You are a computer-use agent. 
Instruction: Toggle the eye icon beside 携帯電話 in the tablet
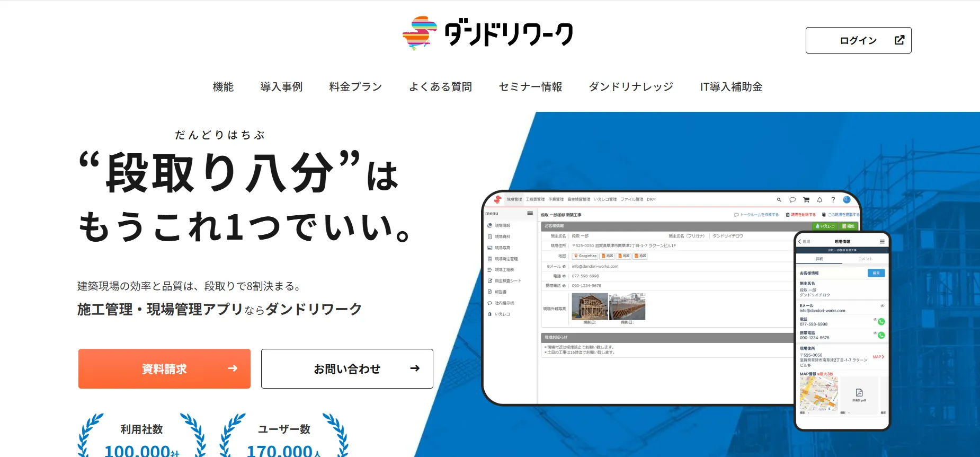[564, 286]
